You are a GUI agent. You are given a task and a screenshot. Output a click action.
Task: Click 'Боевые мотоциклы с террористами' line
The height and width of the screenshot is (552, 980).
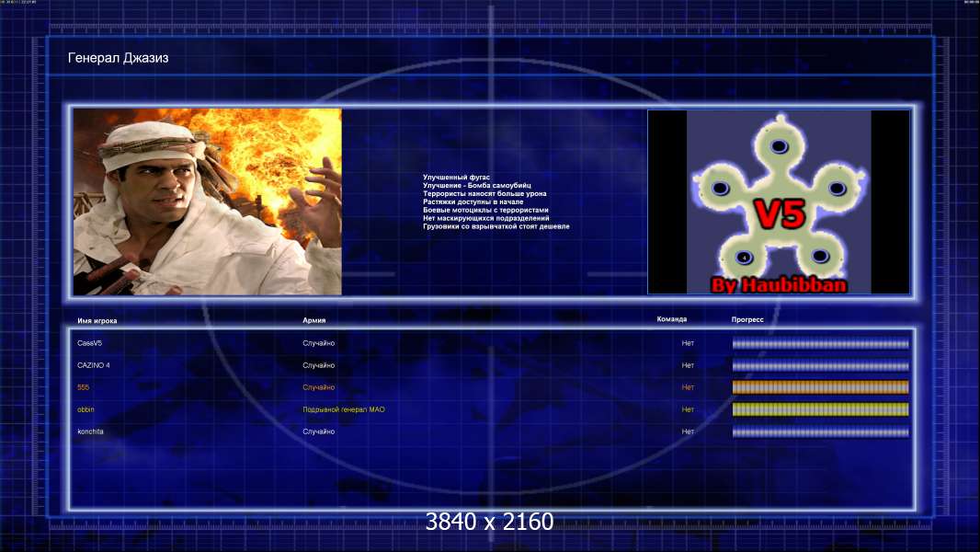485,210
